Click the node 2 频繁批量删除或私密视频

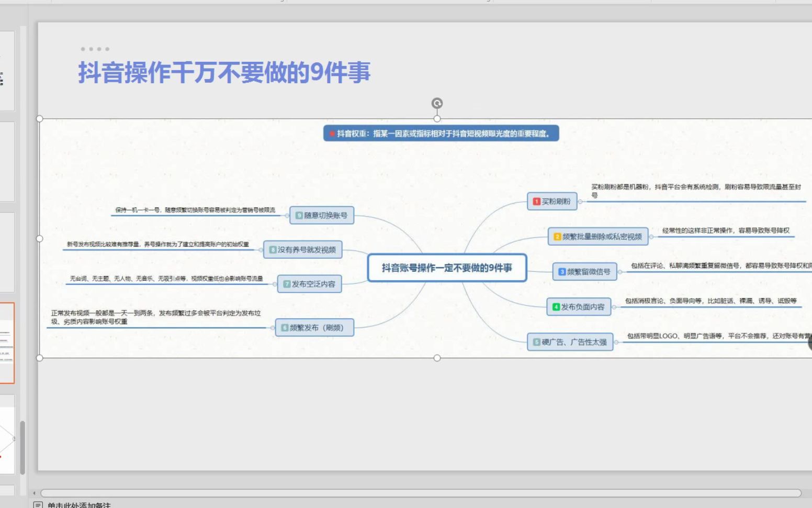click(598, 237)
